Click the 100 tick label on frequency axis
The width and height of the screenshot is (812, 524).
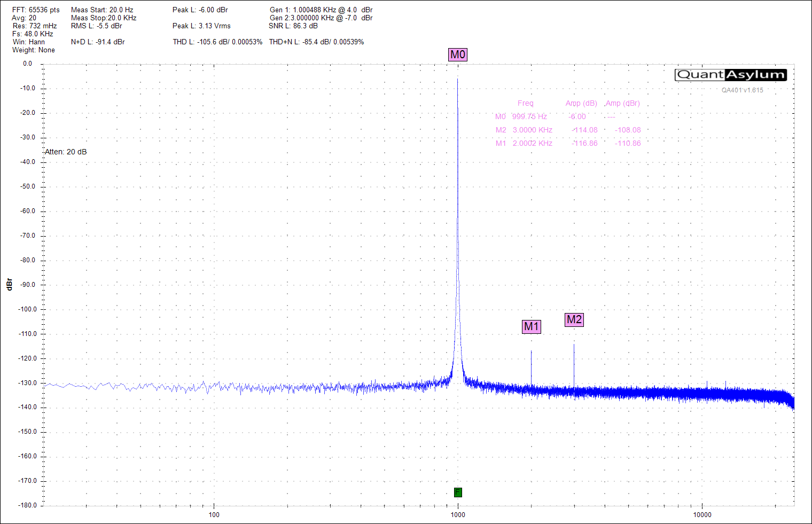[x=214, y=515]
